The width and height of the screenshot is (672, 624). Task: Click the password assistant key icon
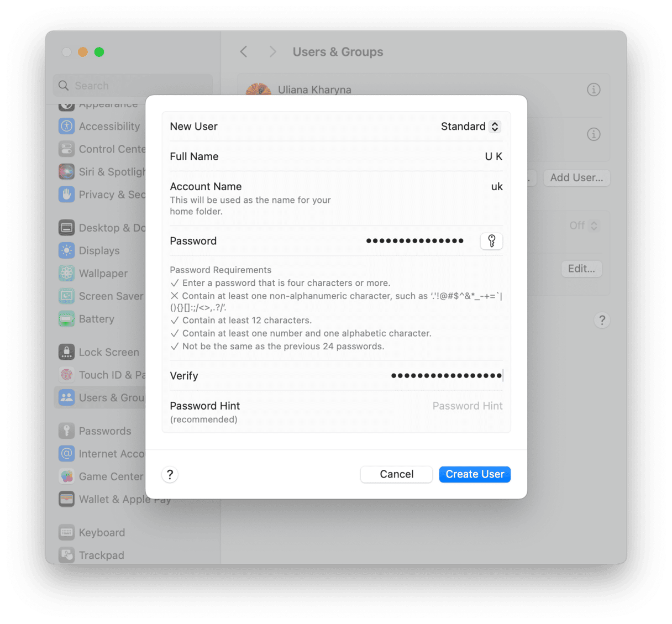click(491, 241)
